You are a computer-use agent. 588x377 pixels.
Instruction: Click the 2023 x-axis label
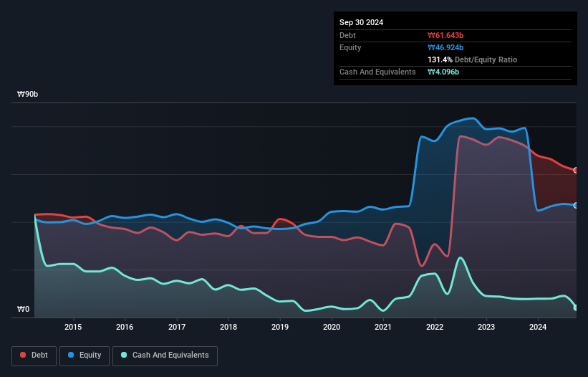pos(486,327)
